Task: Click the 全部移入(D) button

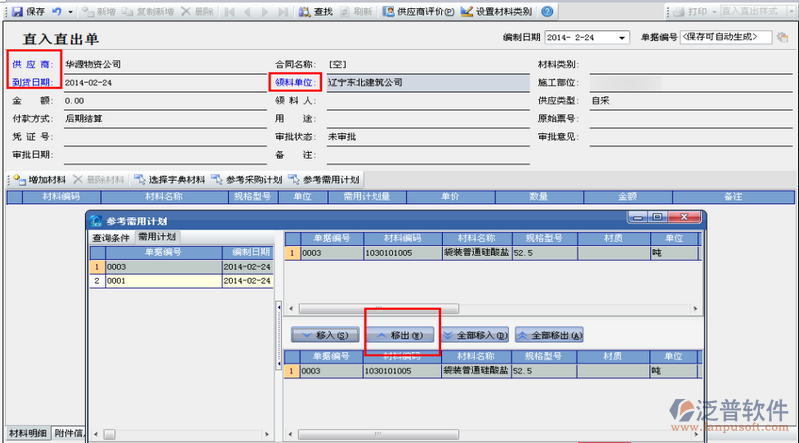Action: pos(475,335)
